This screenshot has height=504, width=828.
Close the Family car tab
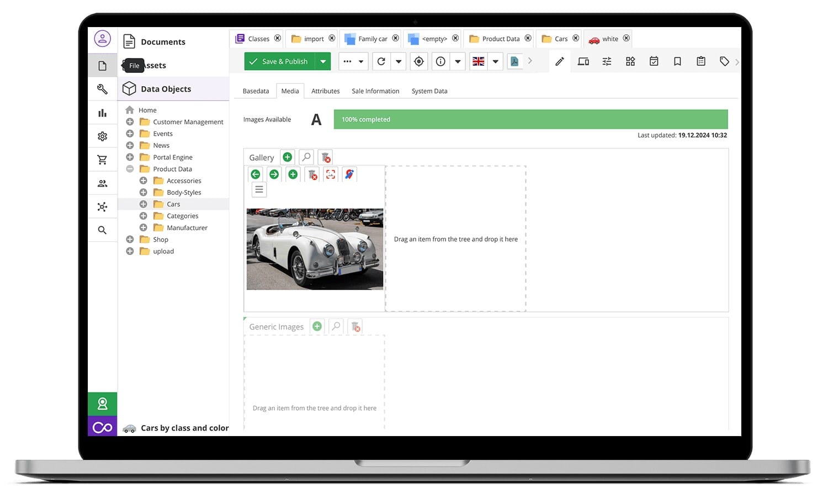[x=395, y=39]
